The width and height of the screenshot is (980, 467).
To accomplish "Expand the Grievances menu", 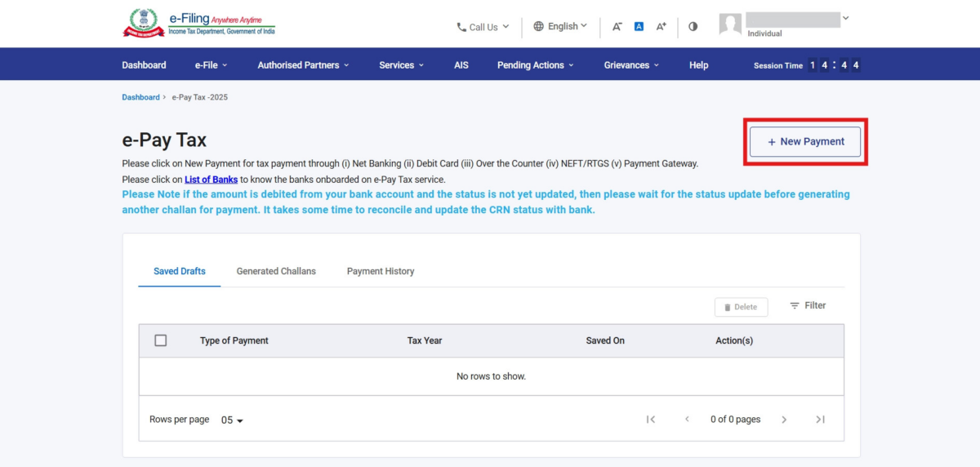I will [x=631, y=65].
